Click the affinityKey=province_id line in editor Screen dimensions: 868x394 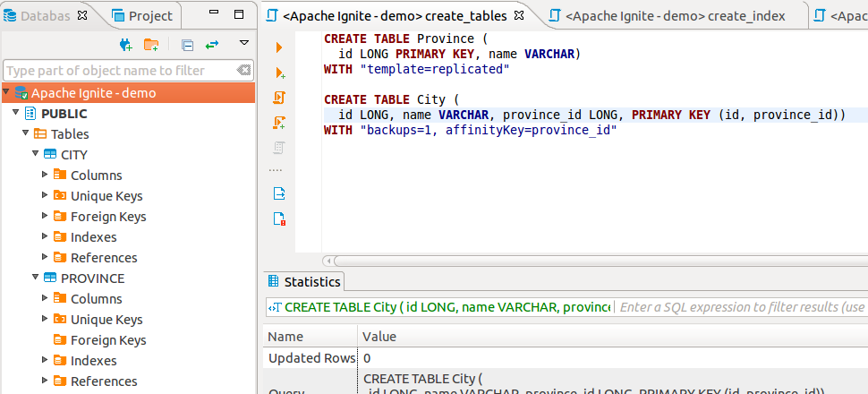(x=471, y=130)
